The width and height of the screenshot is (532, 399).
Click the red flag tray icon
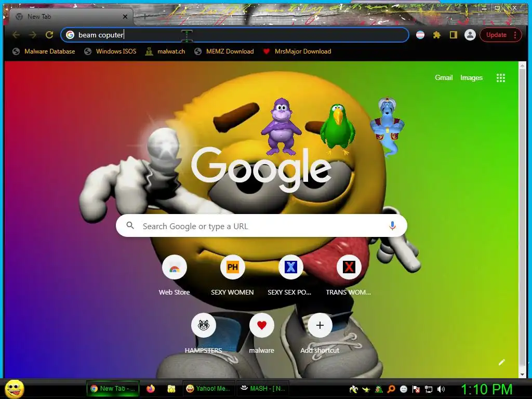pos(416,389)
